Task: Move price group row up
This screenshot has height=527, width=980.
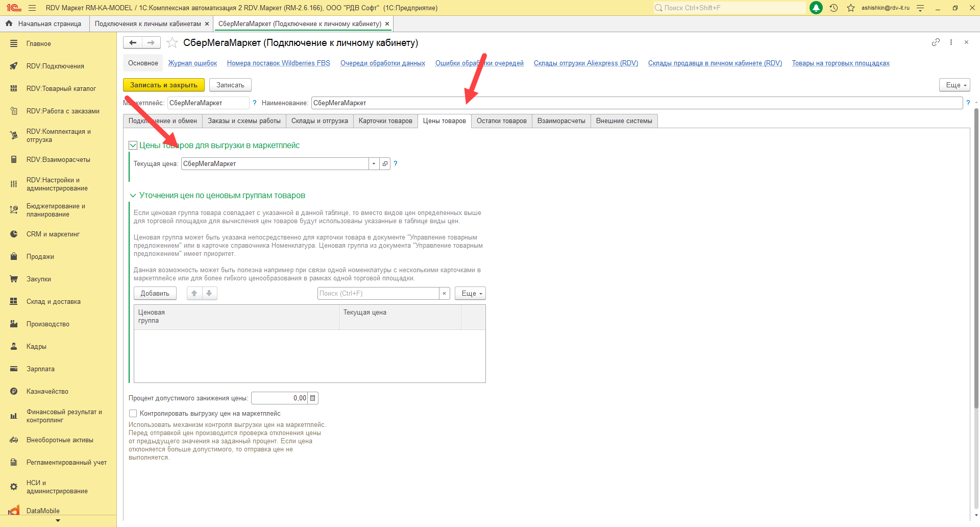Action: [x=194, y=293]
